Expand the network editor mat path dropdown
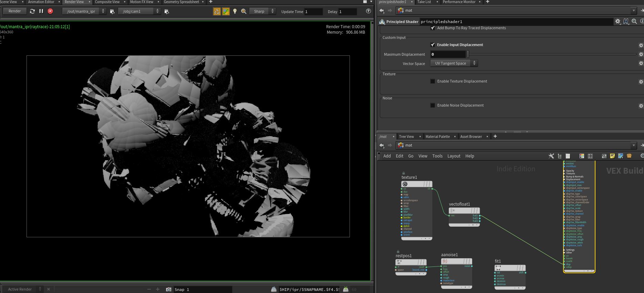 633,145
